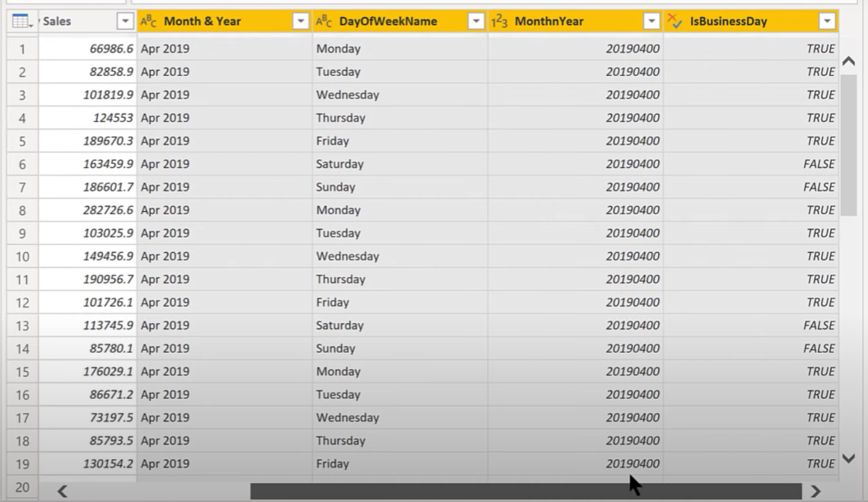Click Sunday in row 14
This screenshot has height=502, width=868.
point(335,349)
